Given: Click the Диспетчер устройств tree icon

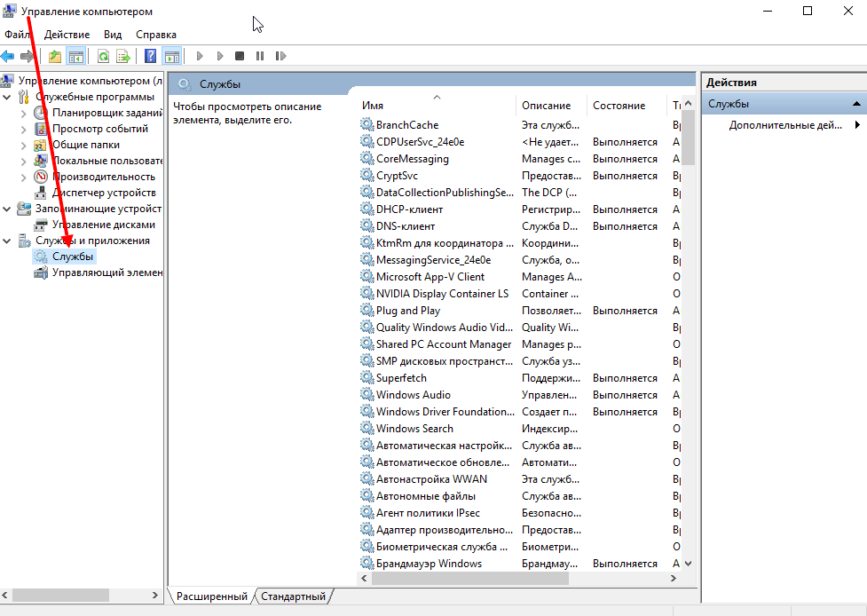Looking at the screenshot, I should pos(40,193).
